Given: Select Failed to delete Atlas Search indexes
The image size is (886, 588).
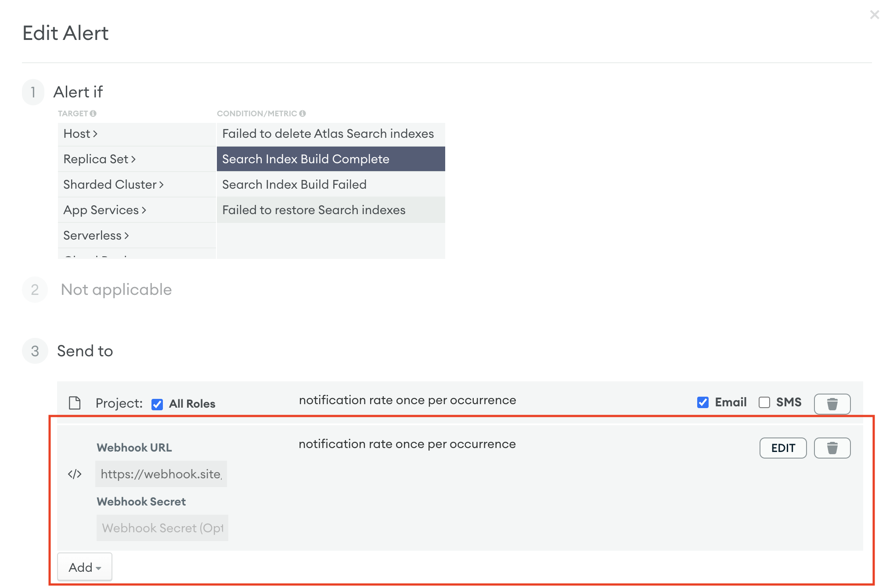Looking at the screenshot, I should (x=328, y=134).
